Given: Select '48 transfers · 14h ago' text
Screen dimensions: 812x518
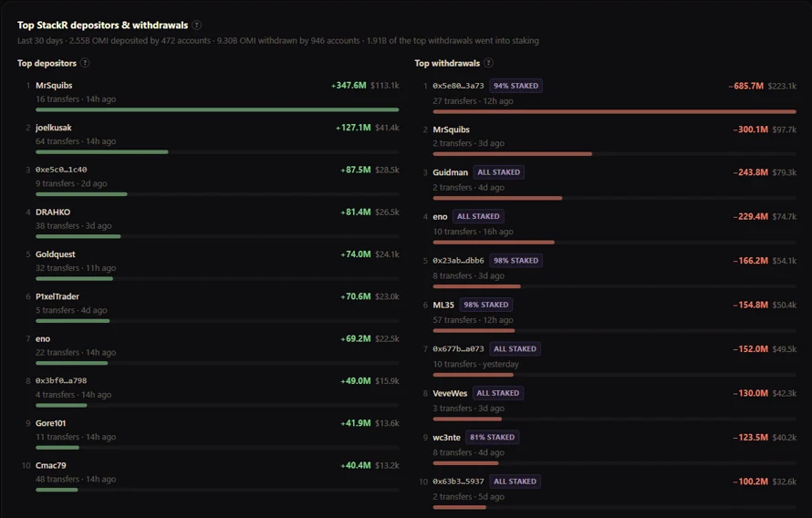Looking at the screenshot, I should [76, 479].
